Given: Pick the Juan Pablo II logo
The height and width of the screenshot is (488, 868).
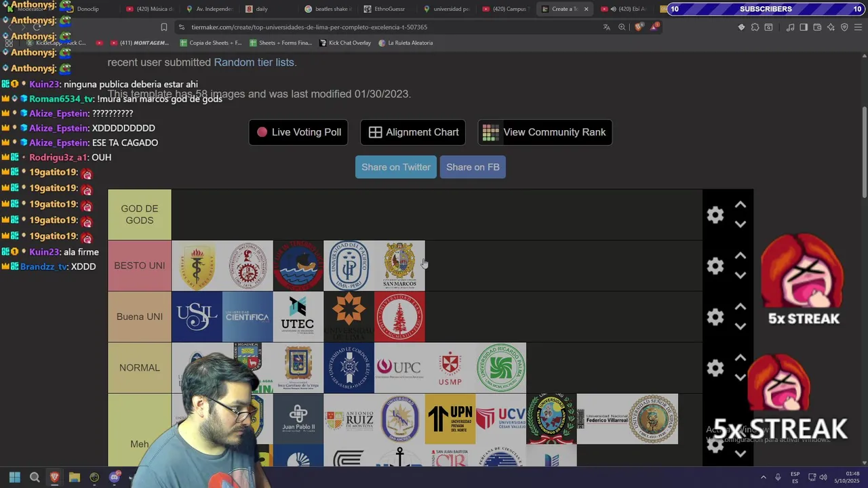Looking at the screenshot, I should 298,419.
